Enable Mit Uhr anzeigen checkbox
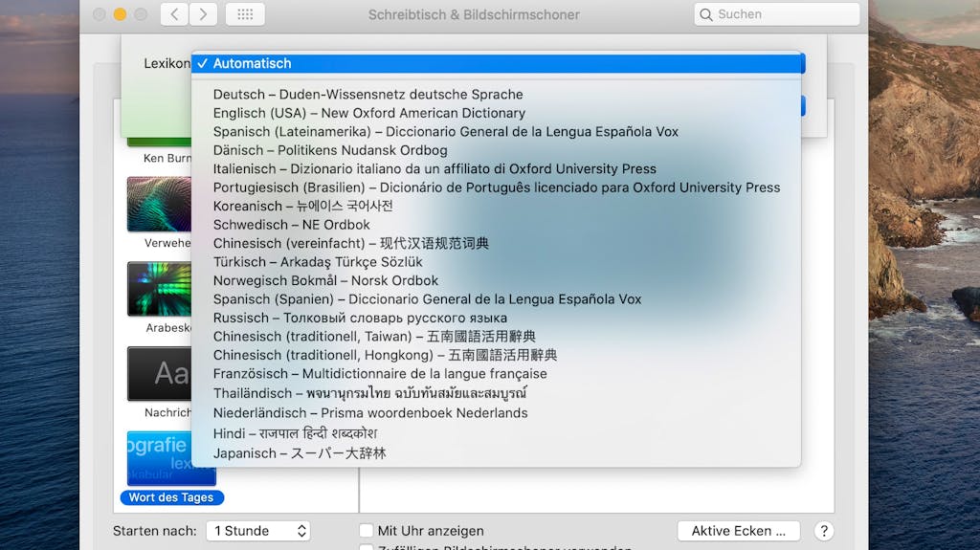Image resolution: width=980 pixels, height=550 pixels. [367, 531]
